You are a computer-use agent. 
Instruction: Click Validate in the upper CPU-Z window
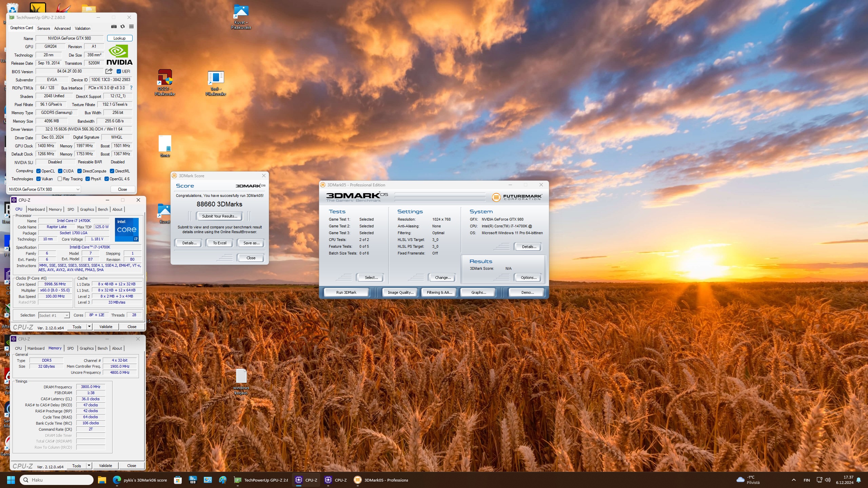tap(106, 327)
